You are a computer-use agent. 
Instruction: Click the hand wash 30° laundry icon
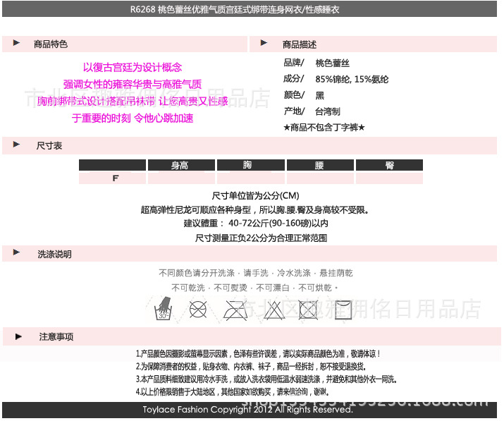[x=164, y=308]
